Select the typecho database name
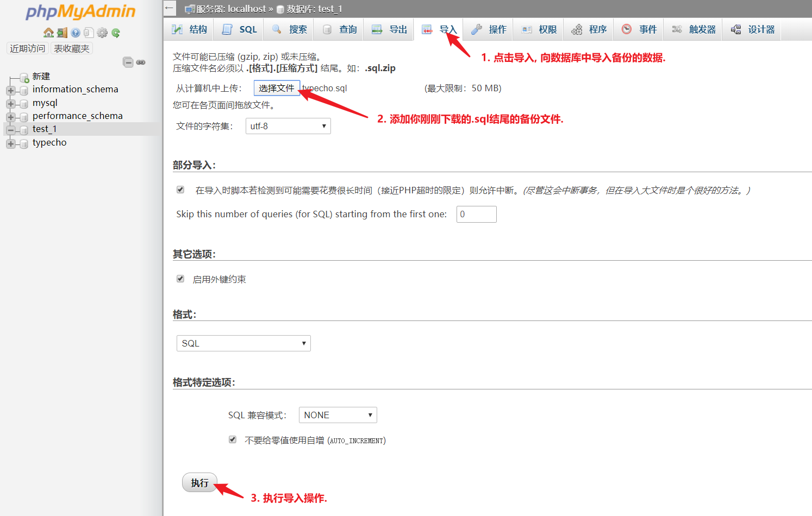This screenshot has height=516, width=812. [49, 142]
